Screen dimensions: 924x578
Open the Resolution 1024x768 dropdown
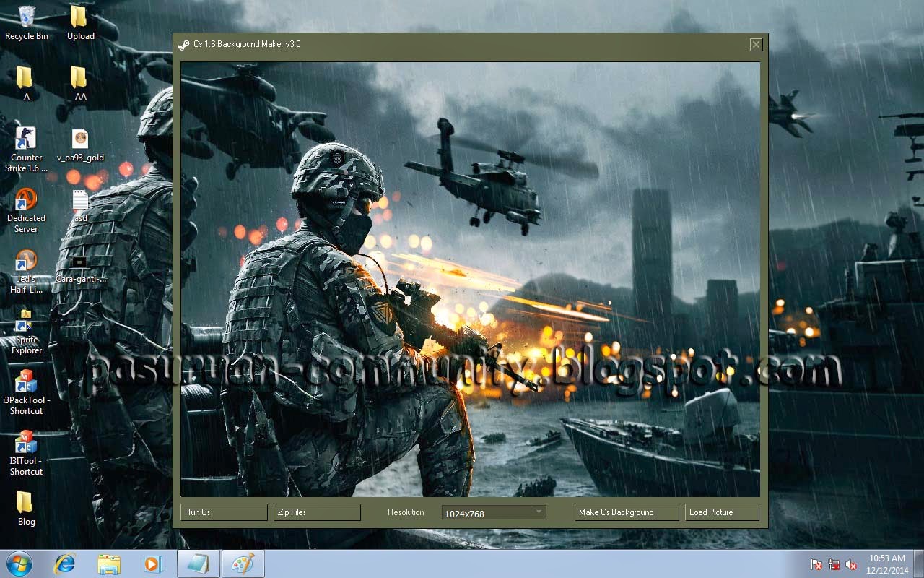pos(494,513)
